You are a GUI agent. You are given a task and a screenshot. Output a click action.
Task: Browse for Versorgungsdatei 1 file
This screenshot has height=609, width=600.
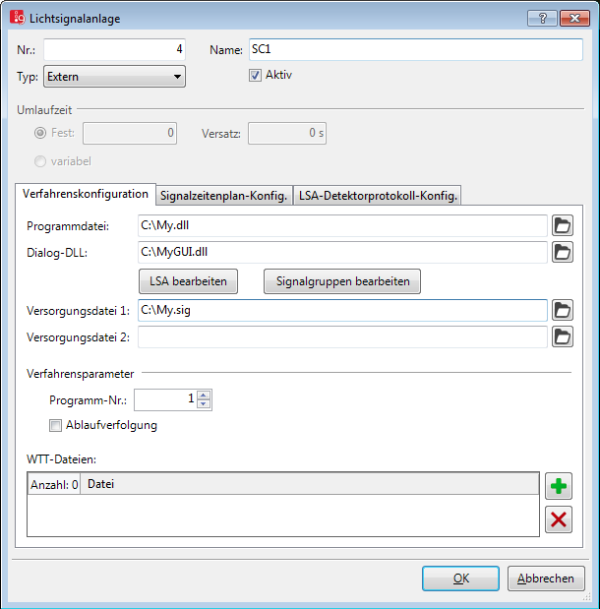[x=563, y=311]
